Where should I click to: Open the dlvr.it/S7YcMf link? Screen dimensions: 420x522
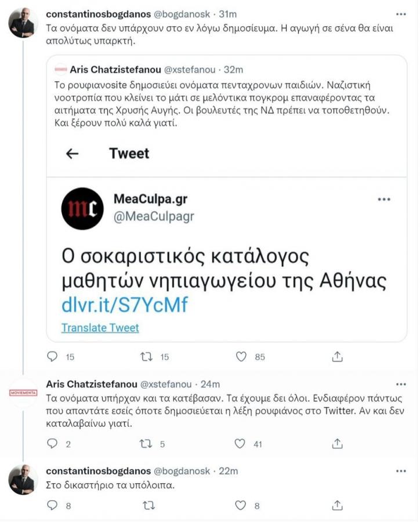[x=125, y=304]
